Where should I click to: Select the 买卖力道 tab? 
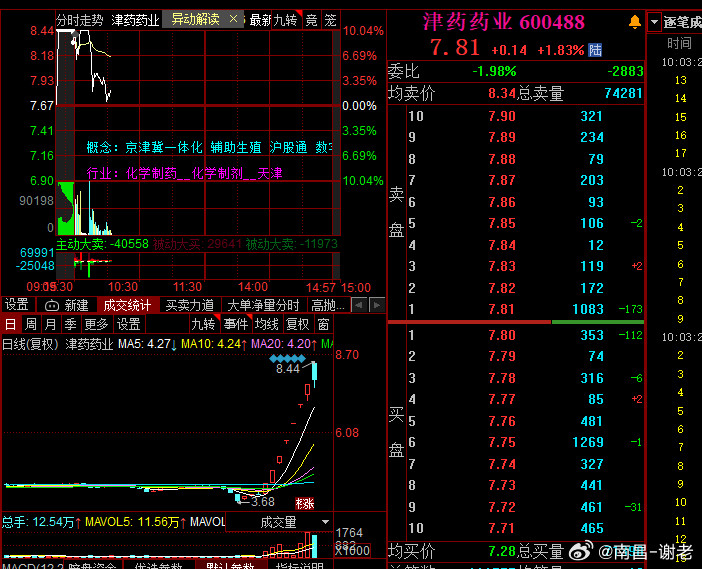(189, 305)
